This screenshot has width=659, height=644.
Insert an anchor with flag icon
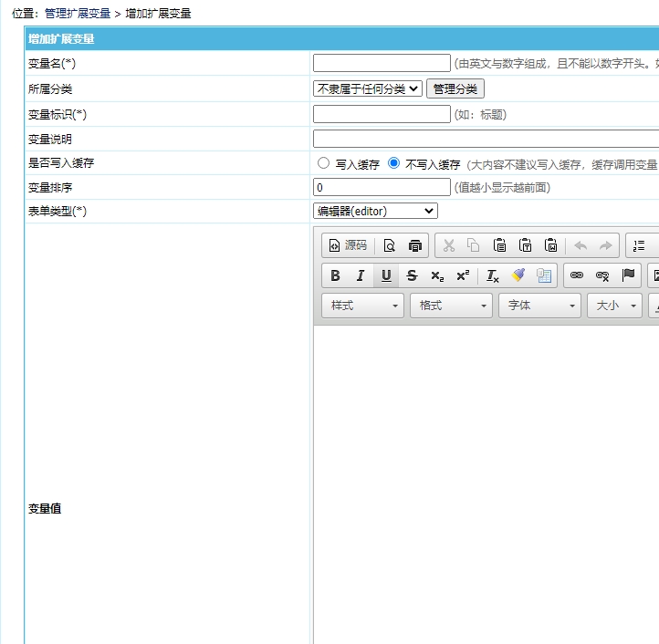628,275
